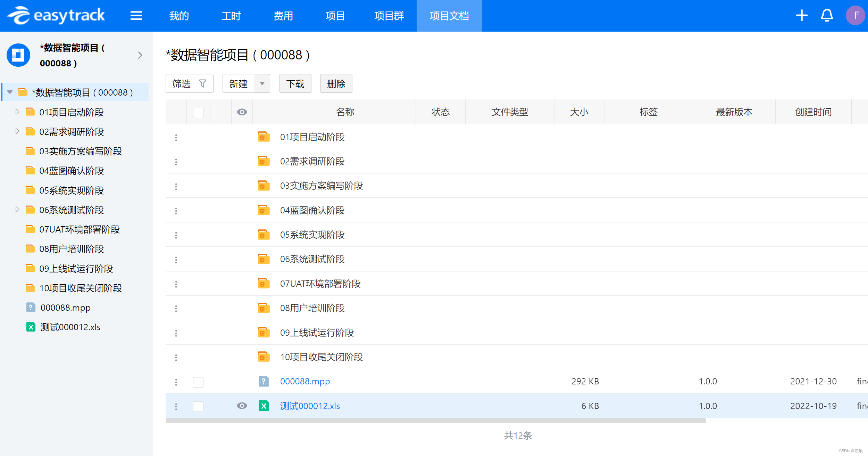Click the 大小 column header
Viewport: 868px width, 456px height.
tap(579, 112)
